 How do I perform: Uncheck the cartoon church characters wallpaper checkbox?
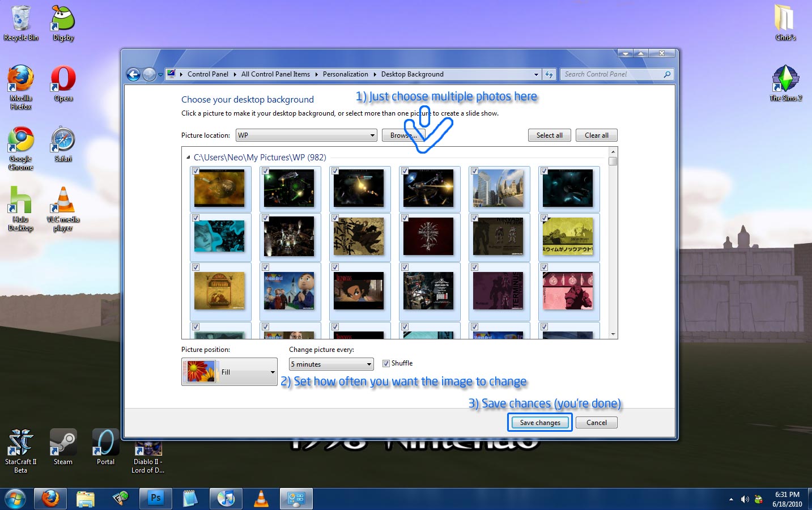(265, 267)
